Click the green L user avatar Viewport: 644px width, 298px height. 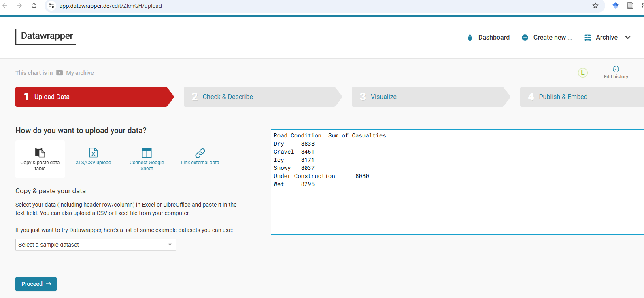583,73
